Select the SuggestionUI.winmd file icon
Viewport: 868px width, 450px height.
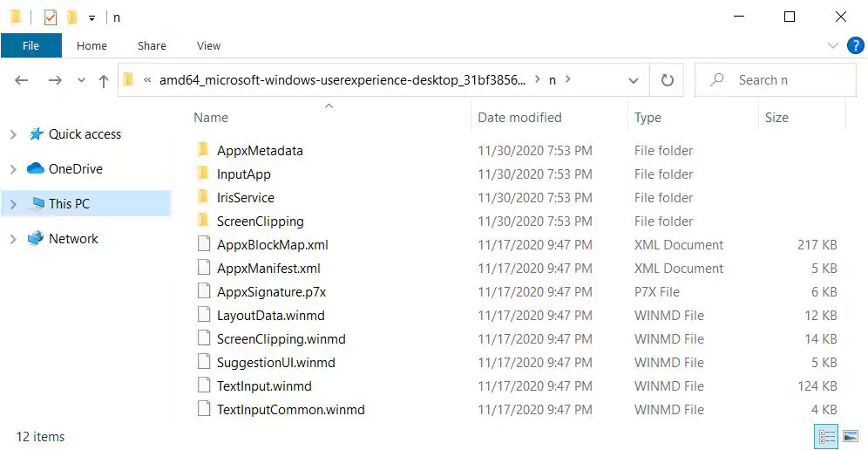[x=204, y=362]
